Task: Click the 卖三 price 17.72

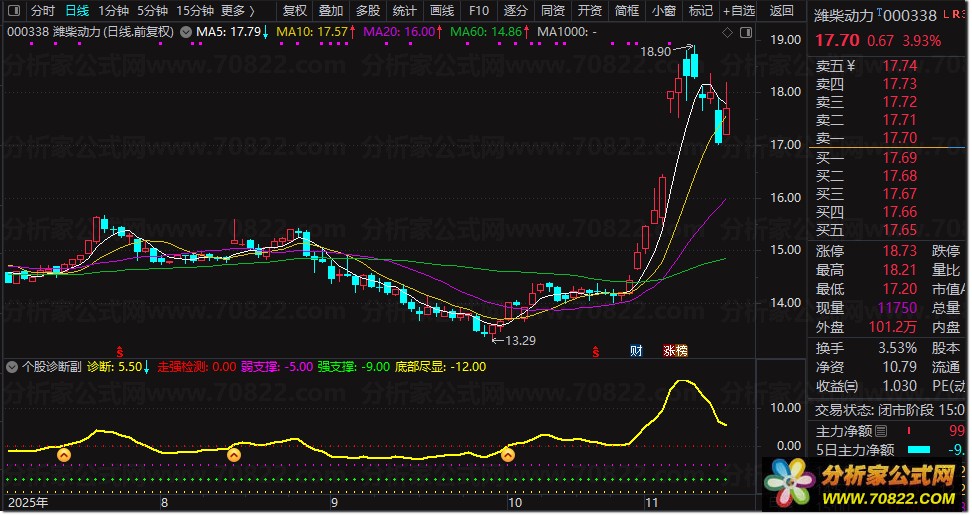Action: click(x=899, y=102)
